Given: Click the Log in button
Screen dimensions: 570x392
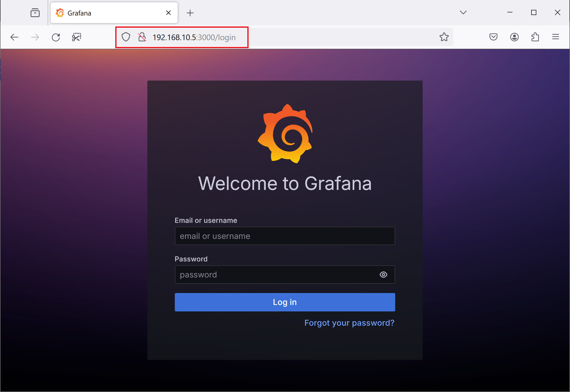Looking at the screenshot, I should (x=285, y=302).
